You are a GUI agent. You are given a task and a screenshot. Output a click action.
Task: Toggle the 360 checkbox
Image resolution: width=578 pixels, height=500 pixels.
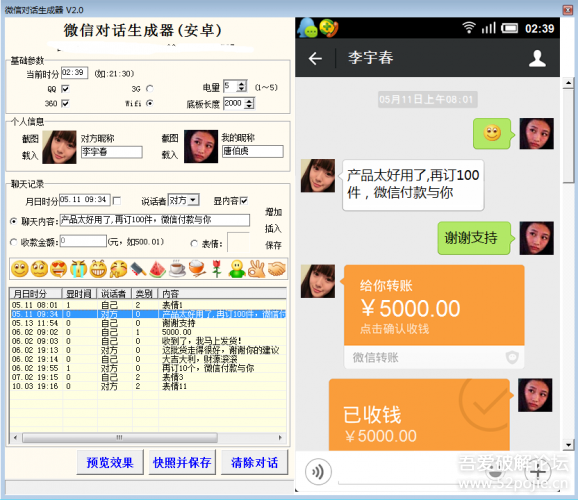coord(65,103)
